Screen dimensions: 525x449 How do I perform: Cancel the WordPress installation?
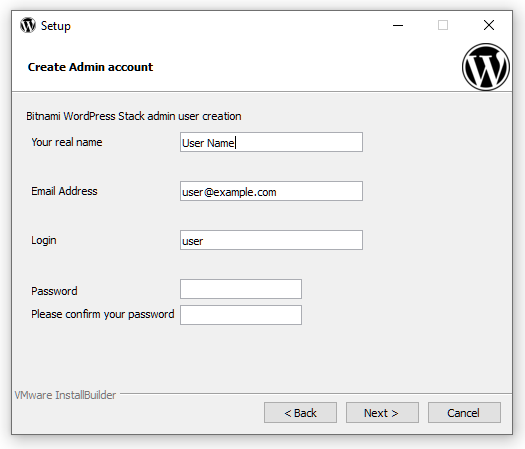464,413
